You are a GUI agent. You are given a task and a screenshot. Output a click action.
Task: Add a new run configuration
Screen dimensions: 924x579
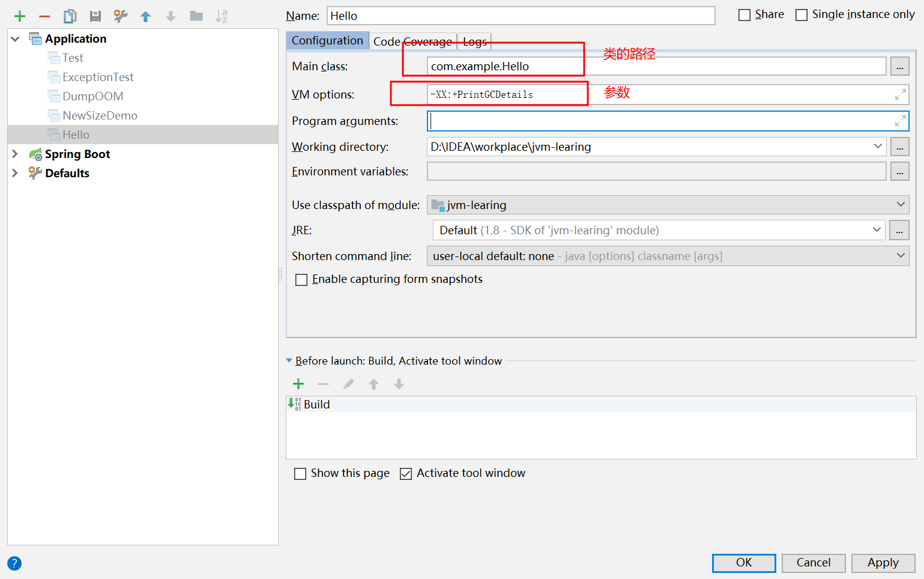tap(20, 16)
